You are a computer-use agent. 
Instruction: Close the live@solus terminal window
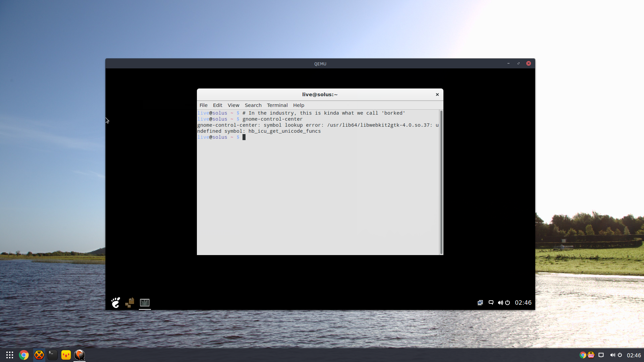(437, 95)
